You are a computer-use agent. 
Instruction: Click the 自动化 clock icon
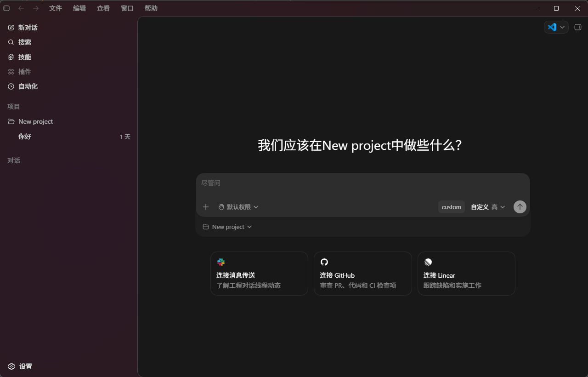point(11,86)
